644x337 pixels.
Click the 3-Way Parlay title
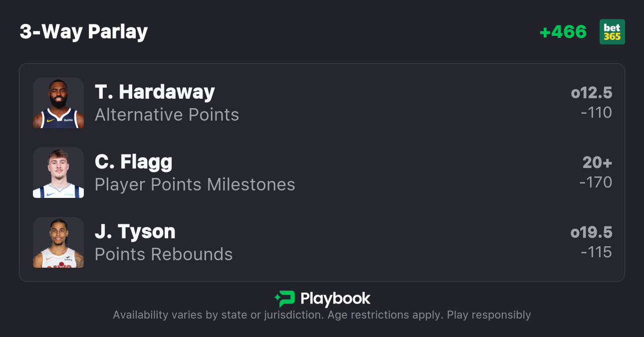pyautogui.click(x=84, y=32)
